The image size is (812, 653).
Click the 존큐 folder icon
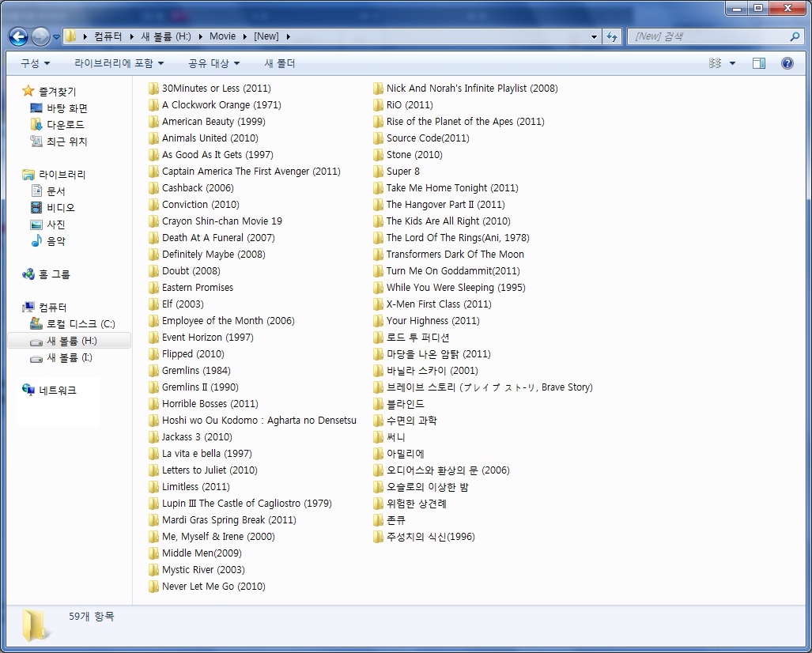point(378,520)
